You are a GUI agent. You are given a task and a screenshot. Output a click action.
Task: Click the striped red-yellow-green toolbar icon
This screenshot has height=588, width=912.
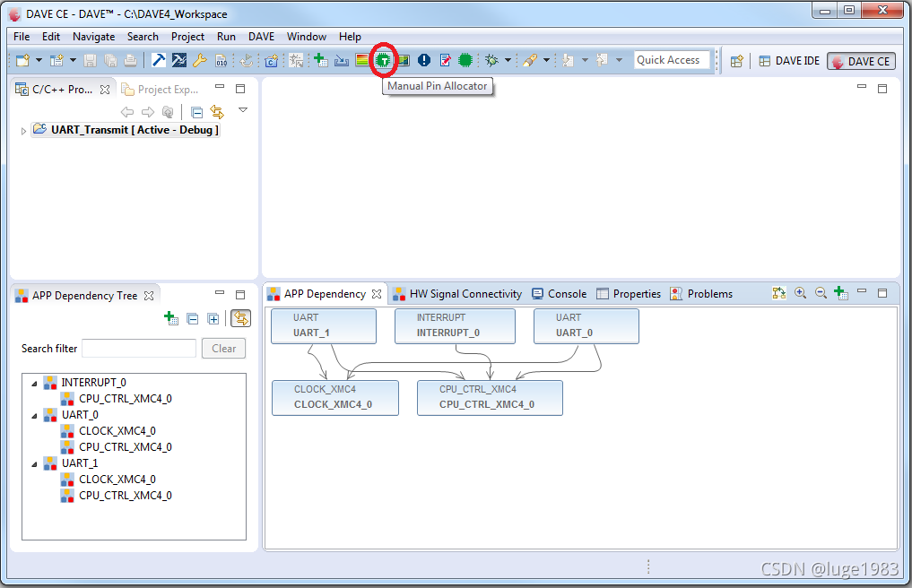point(362,60)
